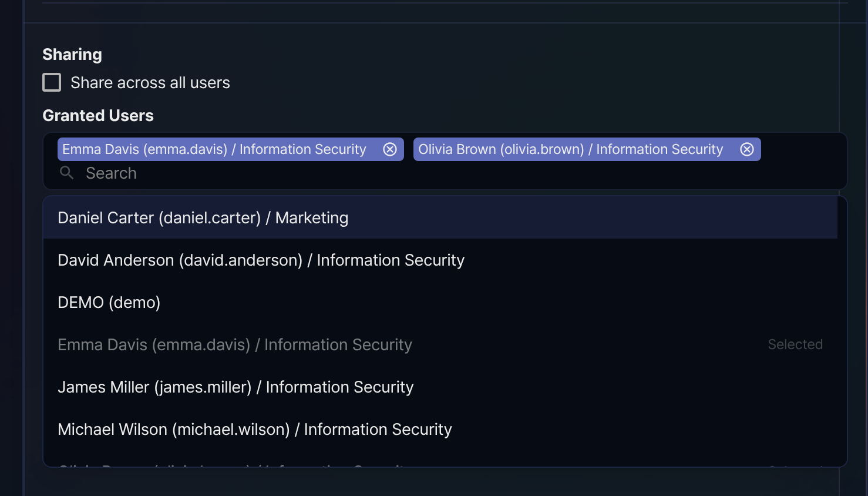The image size is (868, 496).
Task: Add James Miller to granted users
Action: tap(440, 387)
